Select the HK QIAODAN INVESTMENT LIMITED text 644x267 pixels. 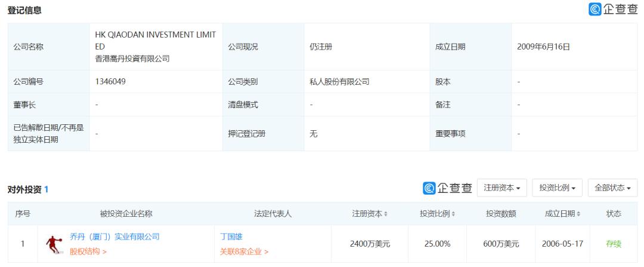(x=156, y=41)
